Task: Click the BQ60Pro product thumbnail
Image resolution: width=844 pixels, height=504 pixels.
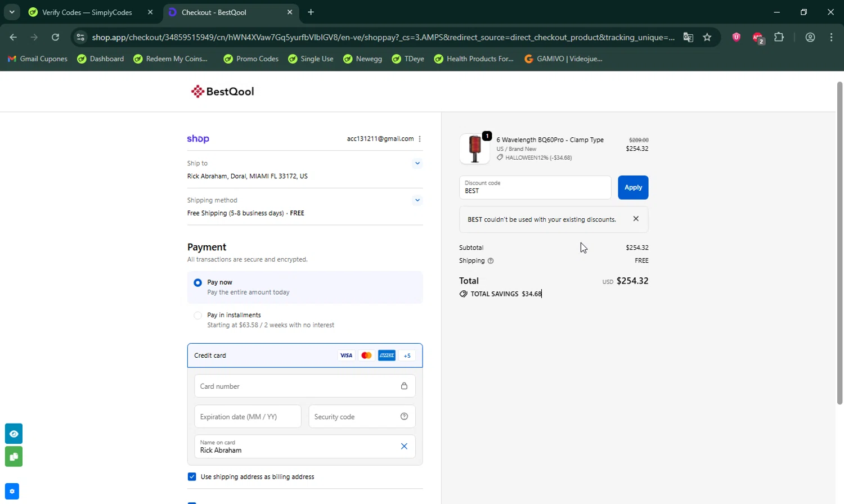Action: (x=474, y=148)
